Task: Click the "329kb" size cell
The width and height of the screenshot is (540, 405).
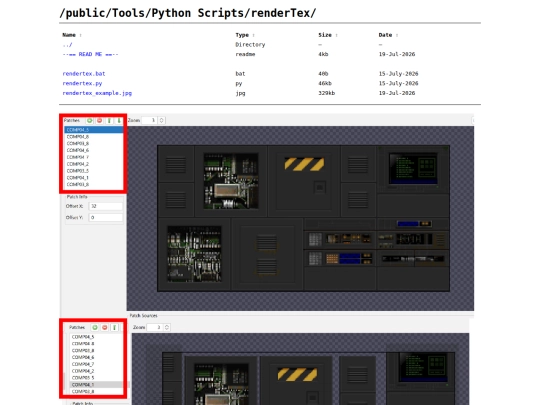Action: (x=326, y=93)
